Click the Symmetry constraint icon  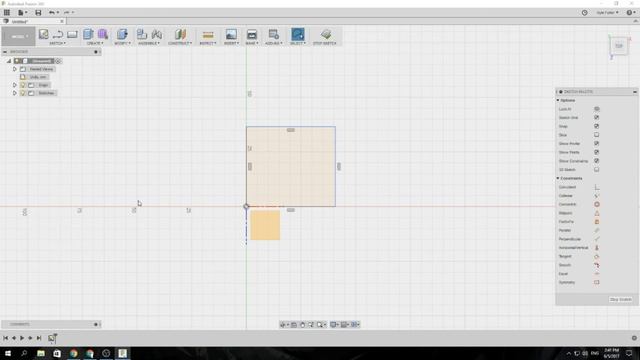(596, 282)
